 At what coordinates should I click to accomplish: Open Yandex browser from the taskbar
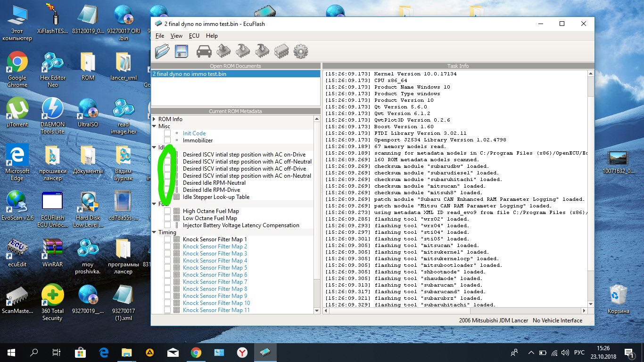point(242,352)
